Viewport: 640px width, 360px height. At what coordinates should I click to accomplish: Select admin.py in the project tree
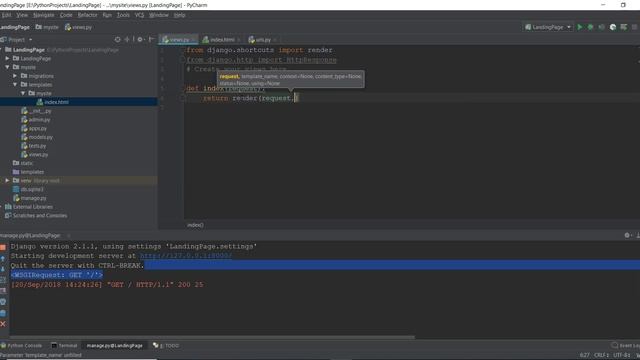click(x=39, y=120)
